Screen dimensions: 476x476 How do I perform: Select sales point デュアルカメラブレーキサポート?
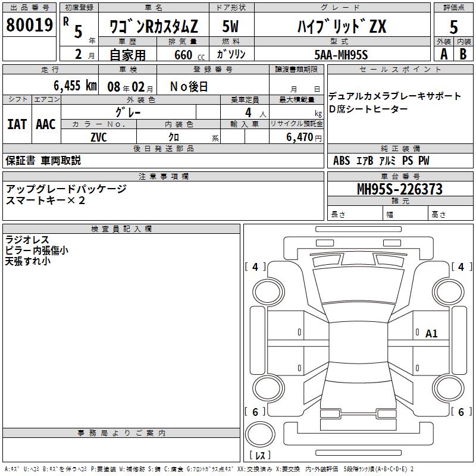pyautogui.click(x=394, y=96)
